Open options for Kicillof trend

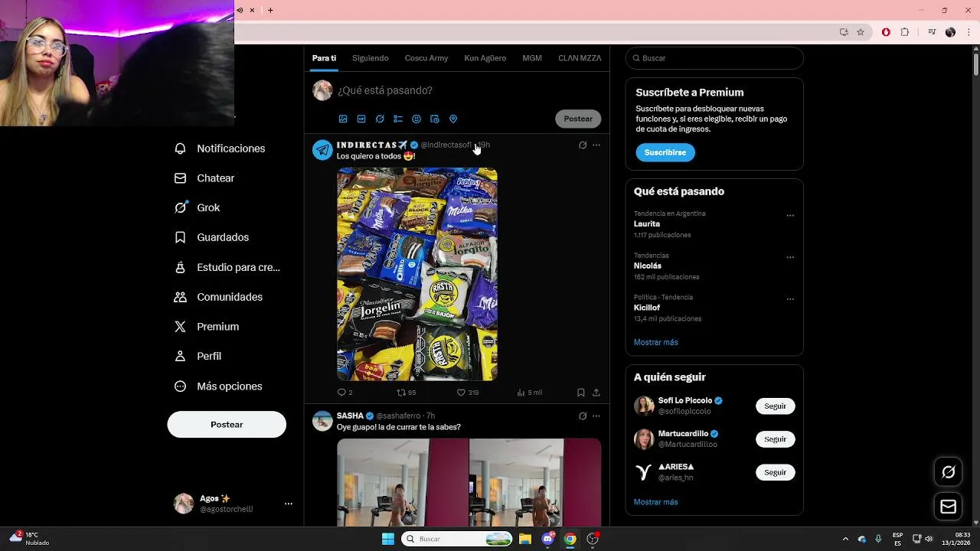790,299
